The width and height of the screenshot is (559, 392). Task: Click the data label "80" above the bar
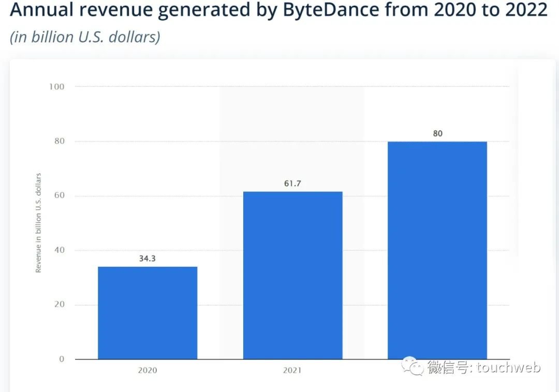click(x=437, y=133)
